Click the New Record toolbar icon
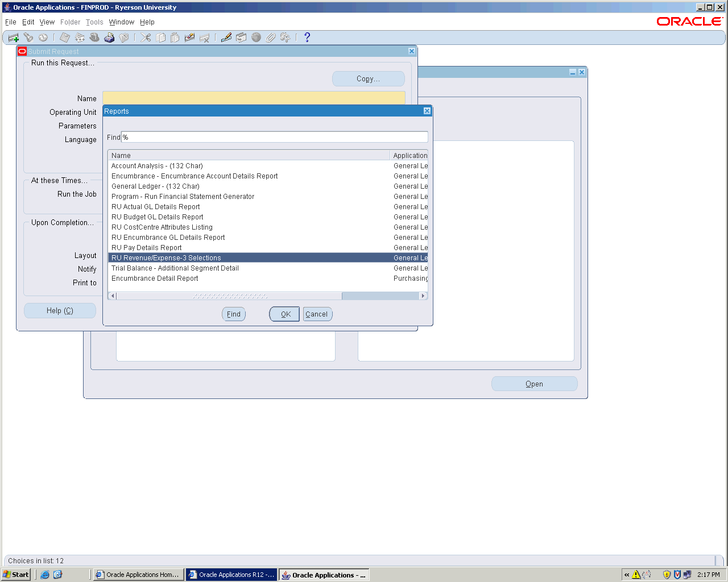This screenshot has width=728, height=582. coord(13,38)
